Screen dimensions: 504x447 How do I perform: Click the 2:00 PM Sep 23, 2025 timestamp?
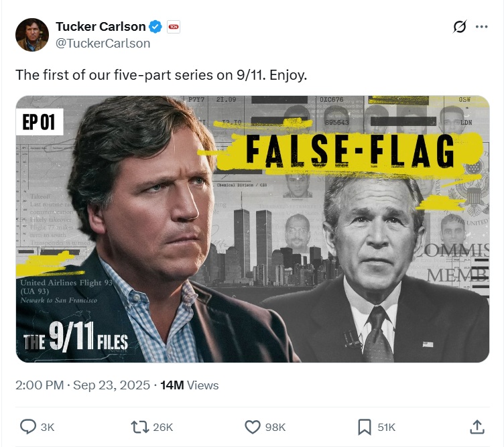pyautogui.click(x=82, y=385)
